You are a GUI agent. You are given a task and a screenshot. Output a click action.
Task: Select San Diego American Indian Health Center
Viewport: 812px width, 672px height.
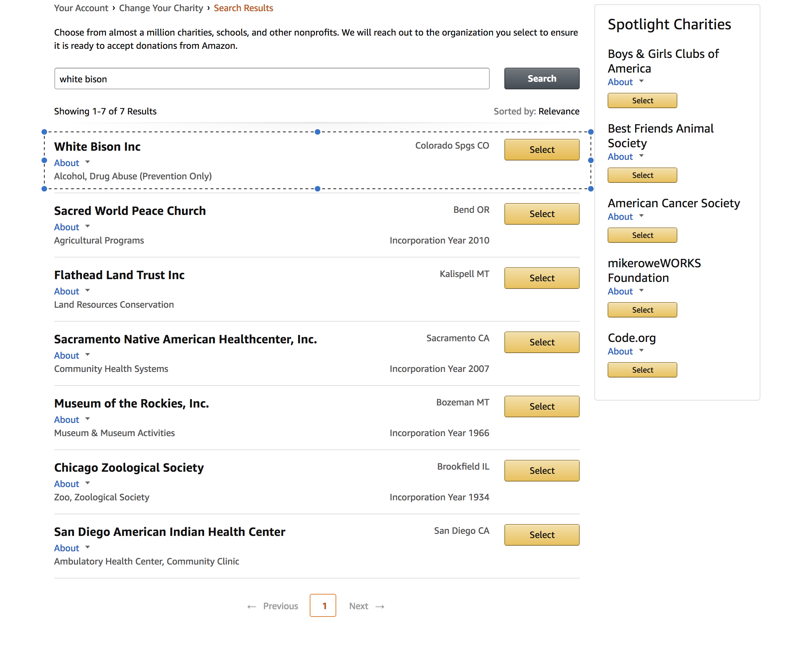click(x=541, y=535)
